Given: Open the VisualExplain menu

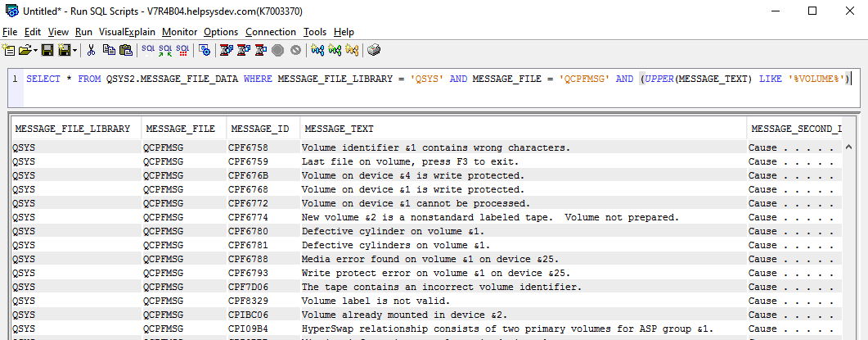Looking at the screenshot, I should click(x=127, y=32).
